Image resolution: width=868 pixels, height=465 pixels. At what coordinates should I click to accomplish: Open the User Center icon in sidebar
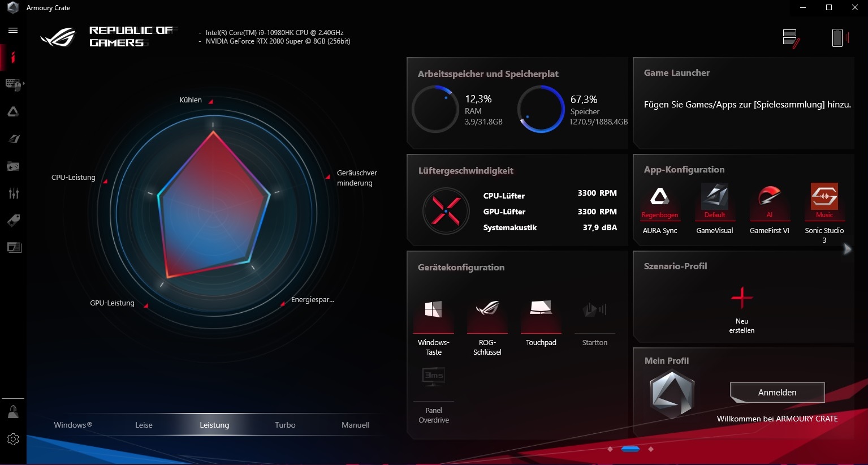13,412
